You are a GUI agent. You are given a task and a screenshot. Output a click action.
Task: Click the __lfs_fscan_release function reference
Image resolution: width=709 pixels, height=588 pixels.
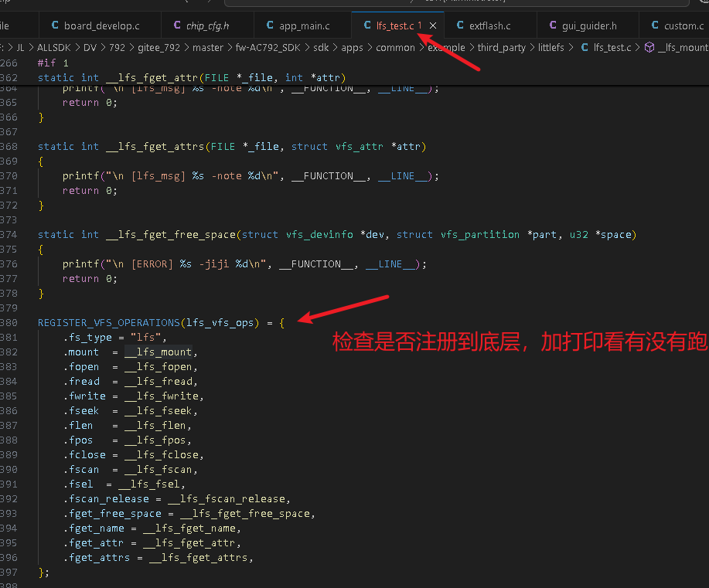point(227,498)
